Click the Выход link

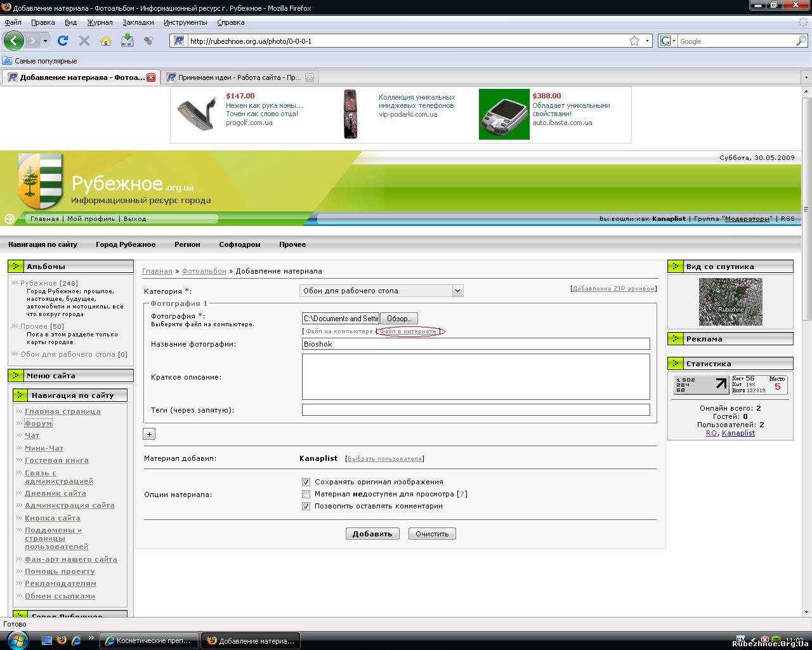click(x=135, y=218)
